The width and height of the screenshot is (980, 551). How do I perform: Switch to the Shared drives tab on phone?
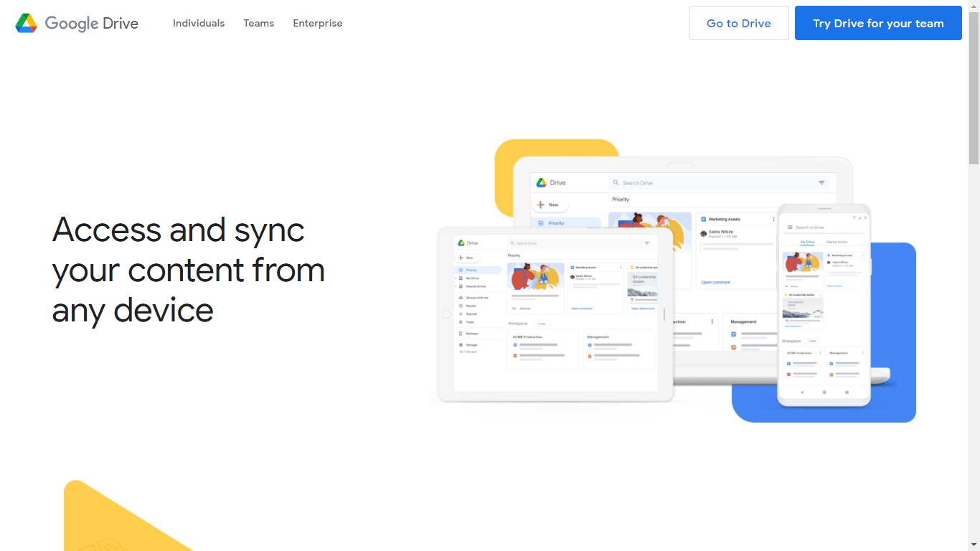coord(837,241)
